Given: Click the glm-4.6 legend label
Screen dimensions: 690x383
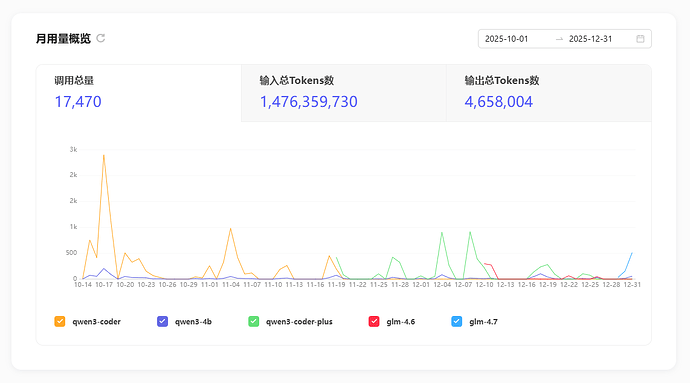Looking at the screenshot, I should 401,322.
